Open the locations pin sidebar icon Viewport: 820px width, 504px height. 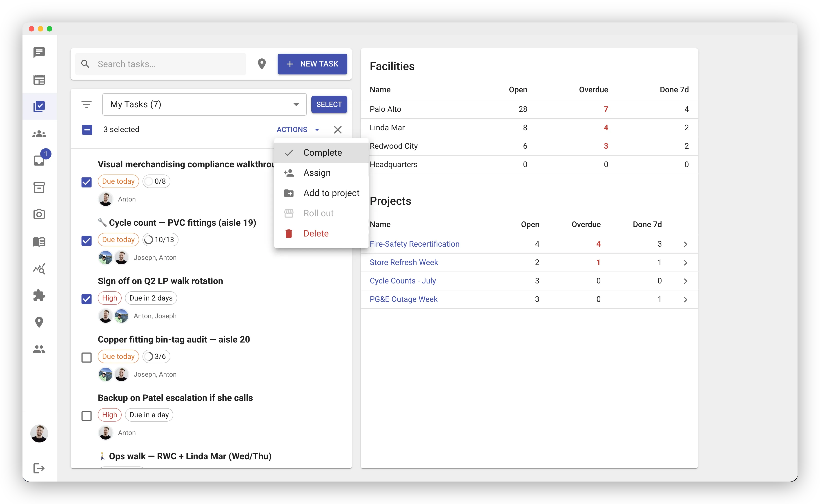coord(39,322)
